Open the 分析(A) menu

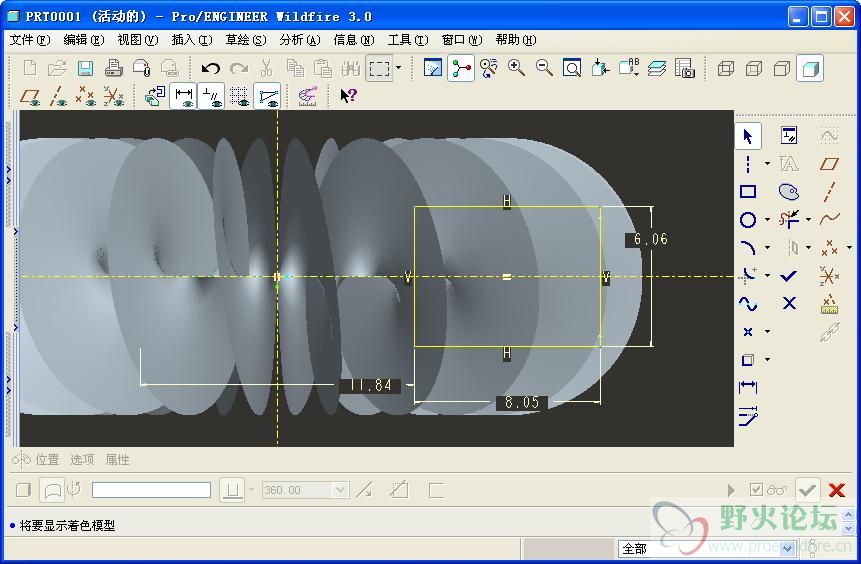click(x=299, y=40)
